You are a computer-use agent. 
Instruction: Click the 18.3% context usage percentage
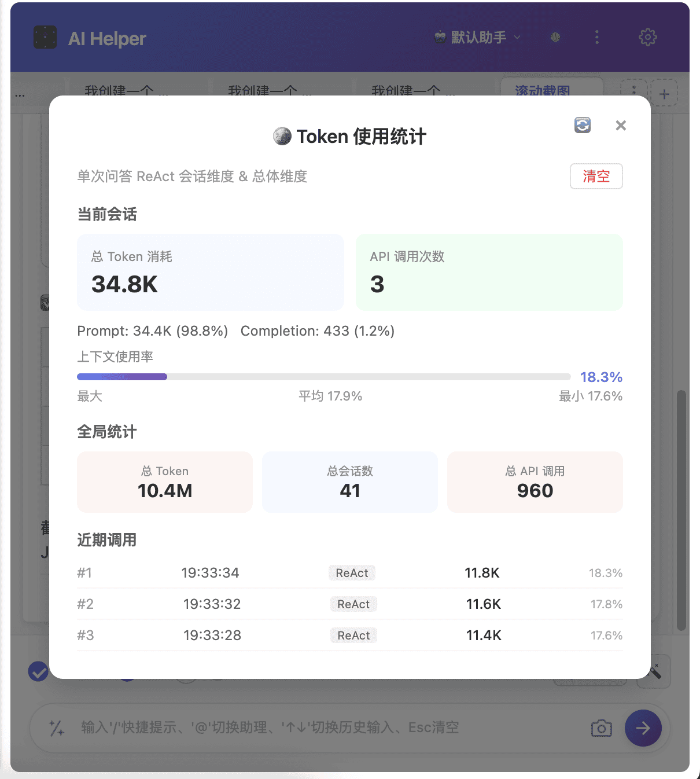click(x=601, y=377)
